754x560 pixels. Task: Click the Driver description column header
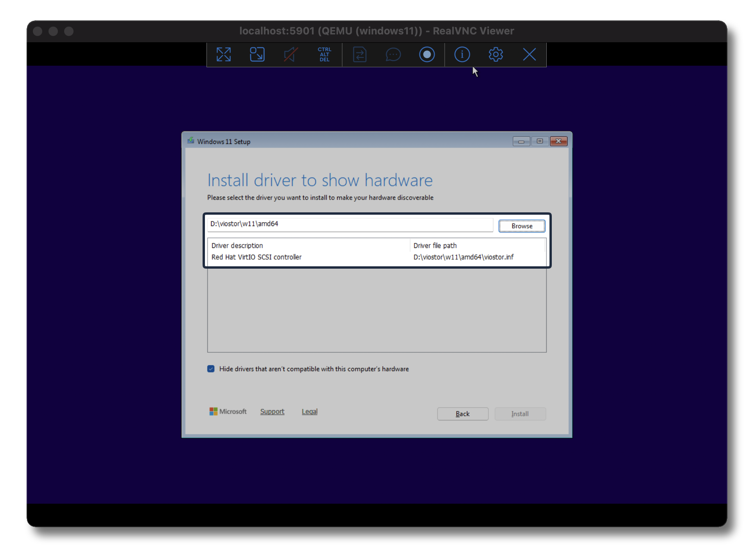237,246
